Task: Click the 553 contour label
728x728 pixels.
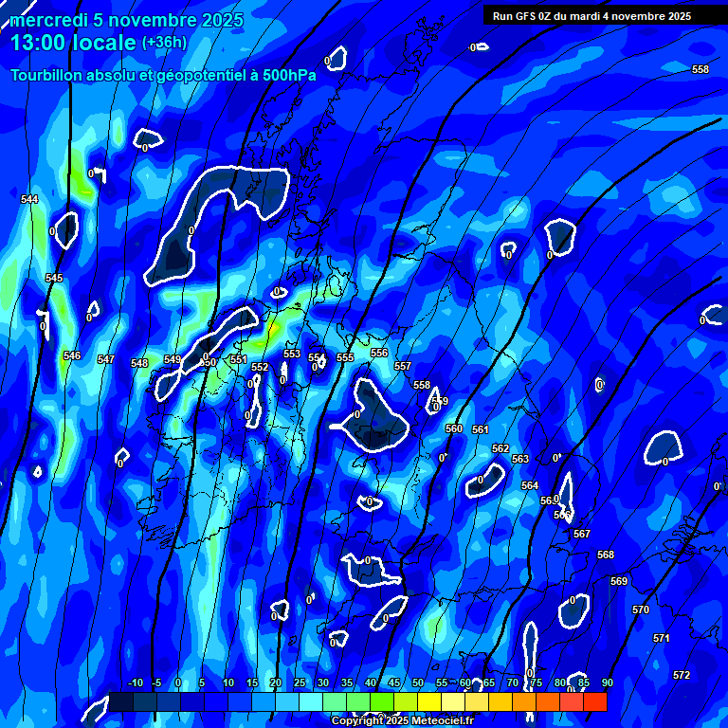Action: 292,354
